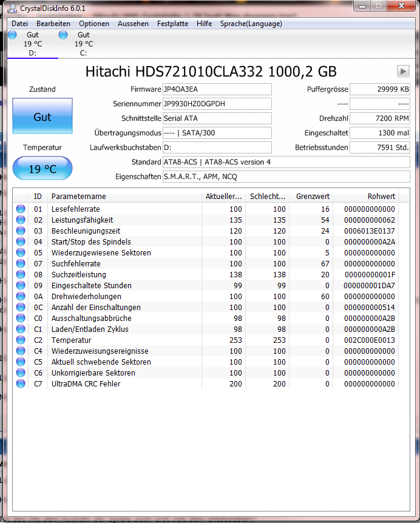
Task: Click the Puffergrösse value 29999 KB
Action: (379, 89)
